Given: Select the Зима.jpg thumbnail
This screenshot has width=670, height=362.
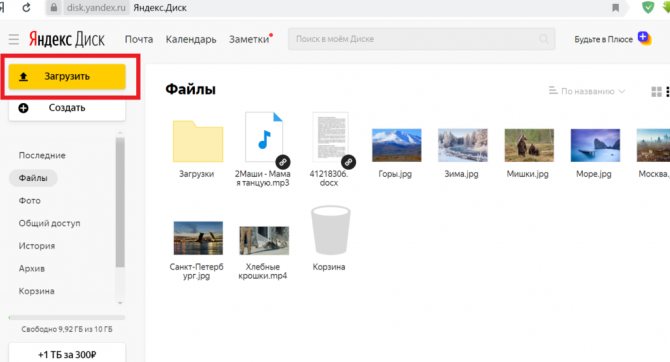Looking at the screenshot, I should (x=462, y=145).
